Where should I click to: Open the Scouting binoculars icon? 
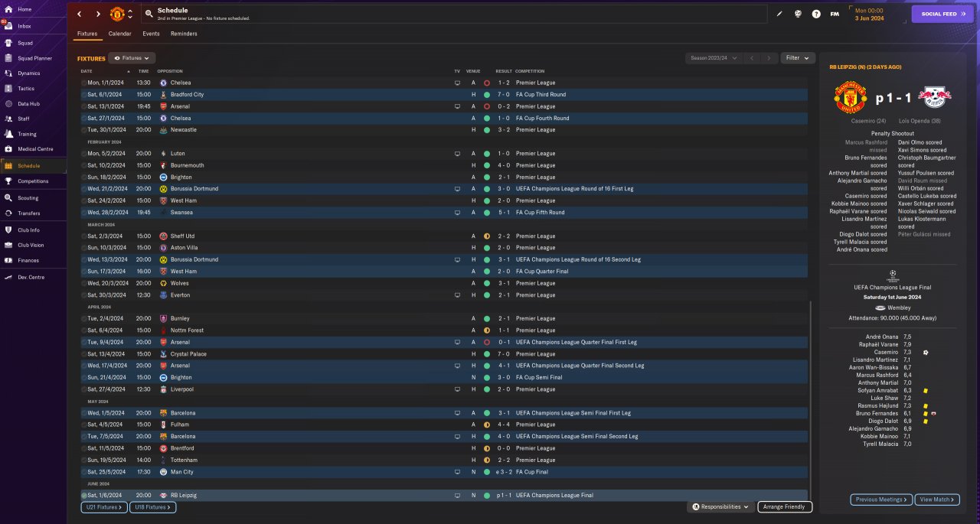pos(8,198)
